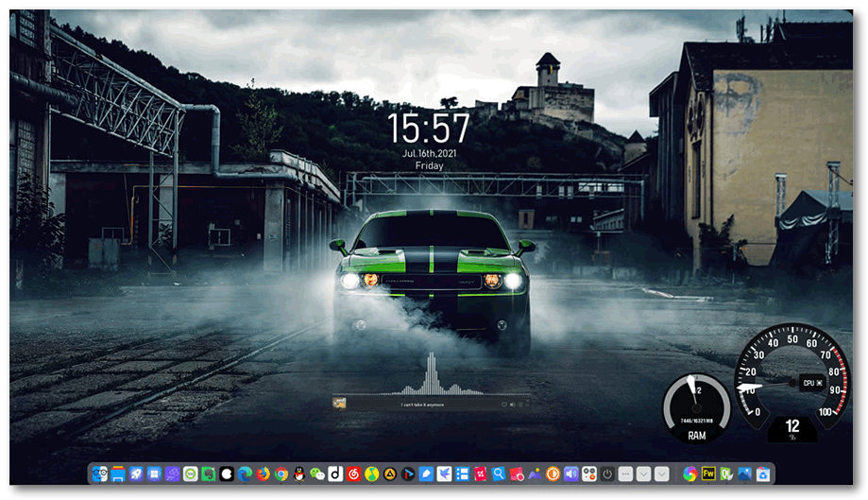This screenshot has width=868, height=500.
Task: Open the QQ penguin app
Action: point(299,474)
